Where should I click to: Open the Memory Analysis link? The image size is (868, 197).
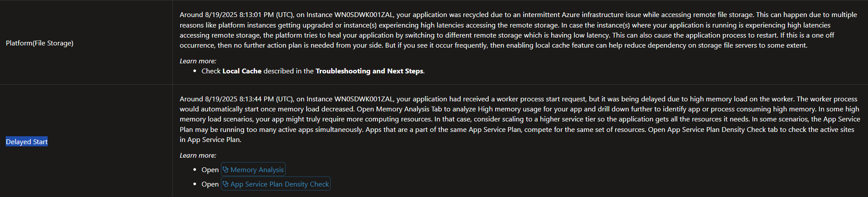(257, 169)
